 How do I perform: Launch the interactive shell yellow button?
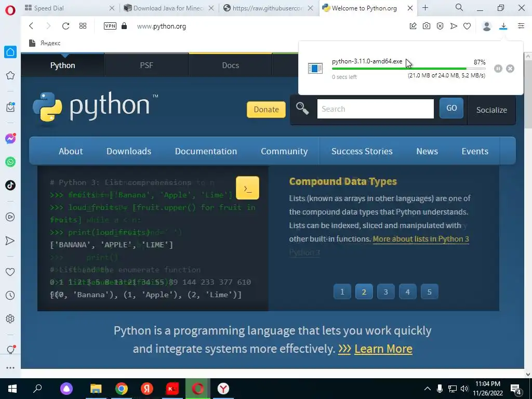pyautogui.click(x=247, y=188)
